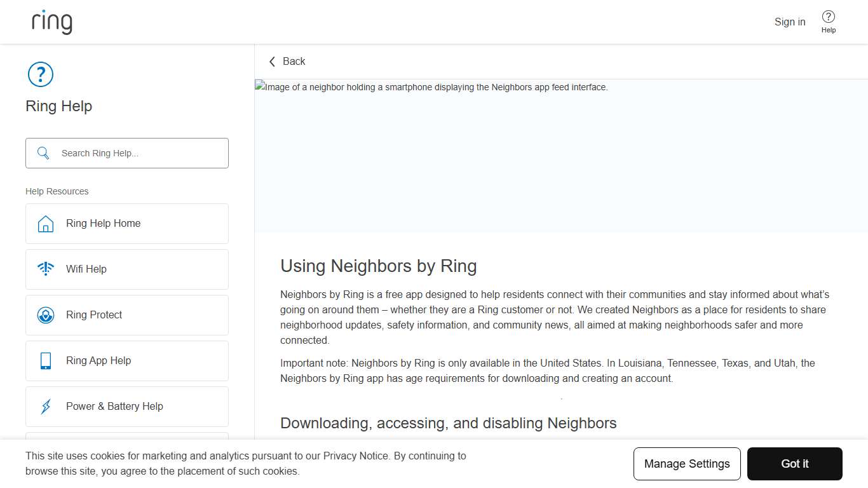Click the smartphone icon beside Ring App Help
This screenshot has height=488, width=868.
click(45, 360)
